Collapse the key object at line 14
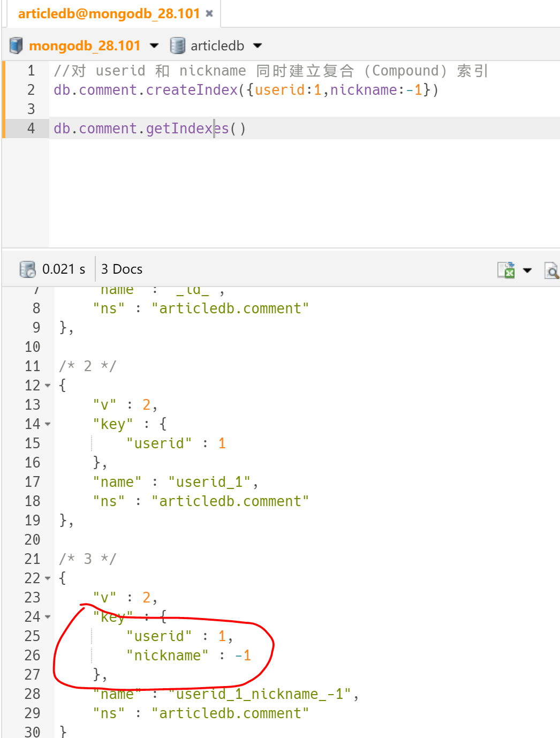 tap(48, 424)
